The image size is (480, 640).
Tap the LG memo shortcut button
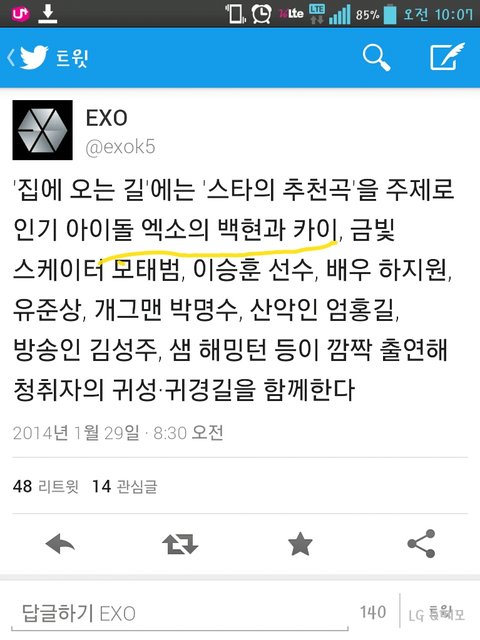pyautogui.click(x=437, y=614)
